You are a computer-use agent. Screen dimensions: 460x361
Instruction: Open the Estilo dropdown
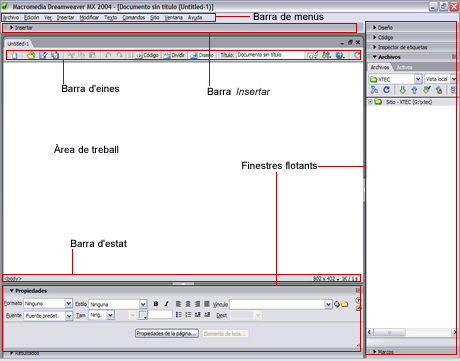pos(143,304)
